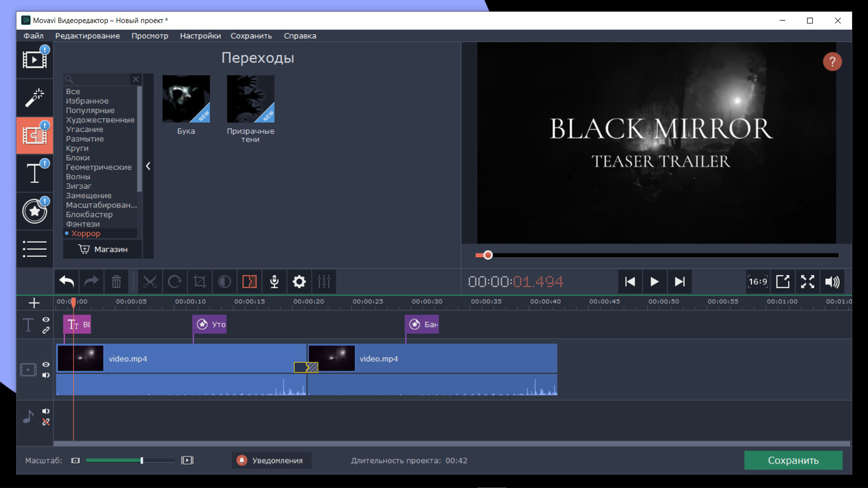Open the Настройки menu
Viewport: 868px width, 488px height.
tap(200, 36)
